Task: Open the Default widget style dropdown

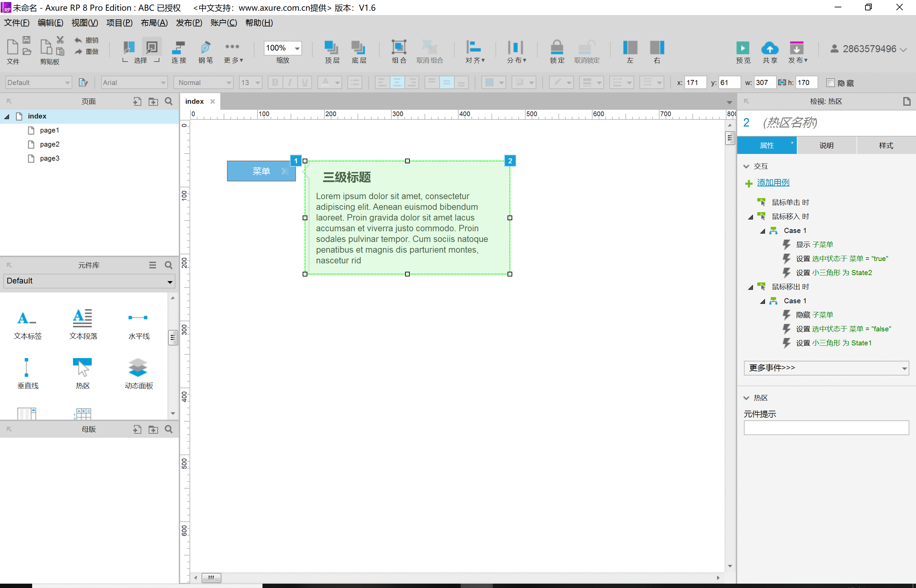Action: point(39,82)
